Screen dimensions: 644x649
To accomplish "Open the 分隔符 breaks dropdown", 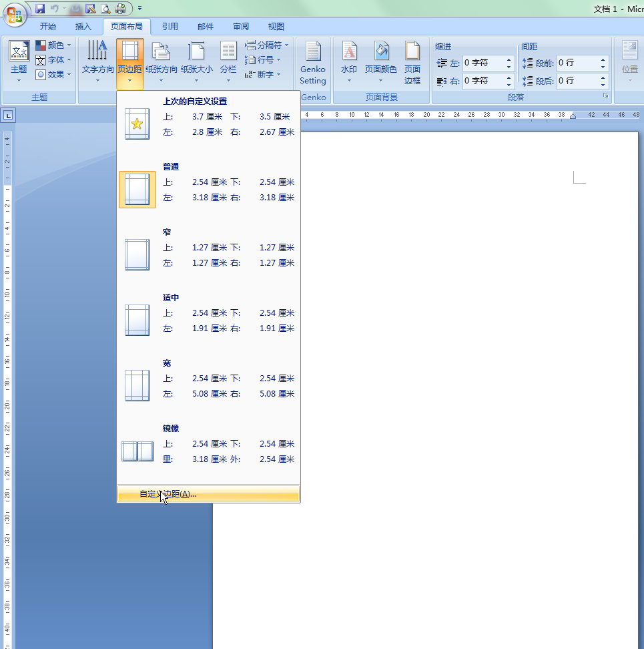I will (266, 45).
